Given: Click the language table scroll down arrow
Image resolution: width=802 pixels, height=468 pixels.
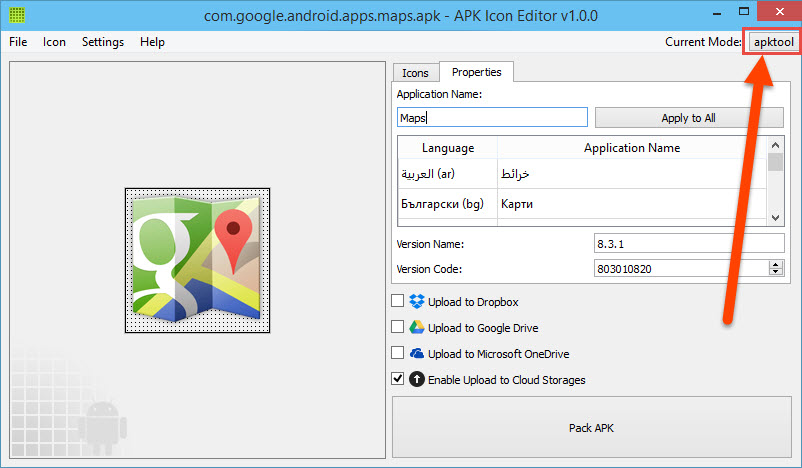Looking at the screenshot, I should pos(775,217).
